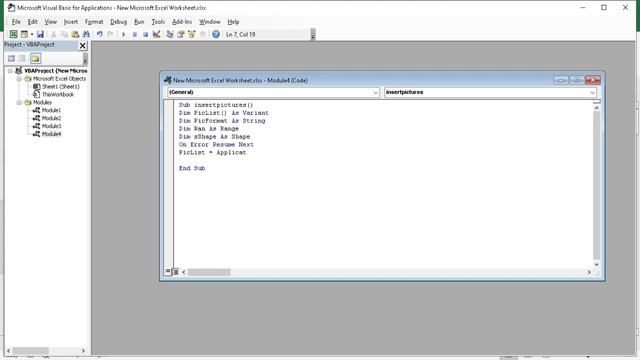Click the Redo arrow icon

[x=110, y=34]
